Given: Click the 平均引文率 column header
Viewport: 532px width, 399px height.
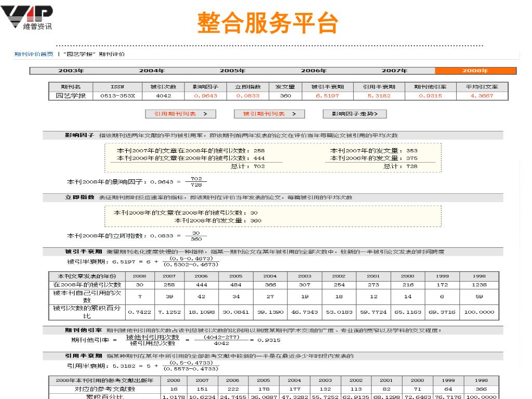Looking at the screenshot, I should coord(482,87).
